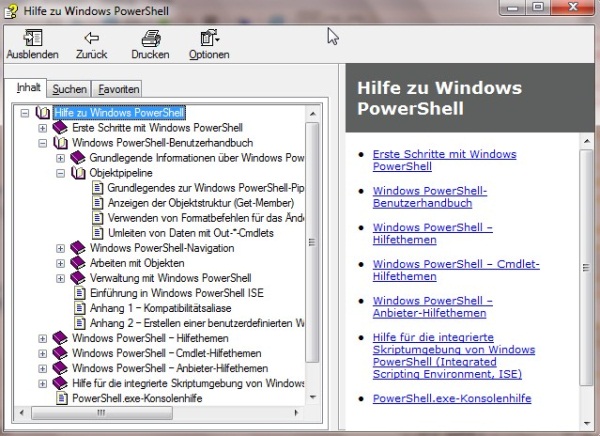Click book icon of the Hilfethemen tree node
The width and height of the screenshot is (600, 436).
click(x=60, y=338)
